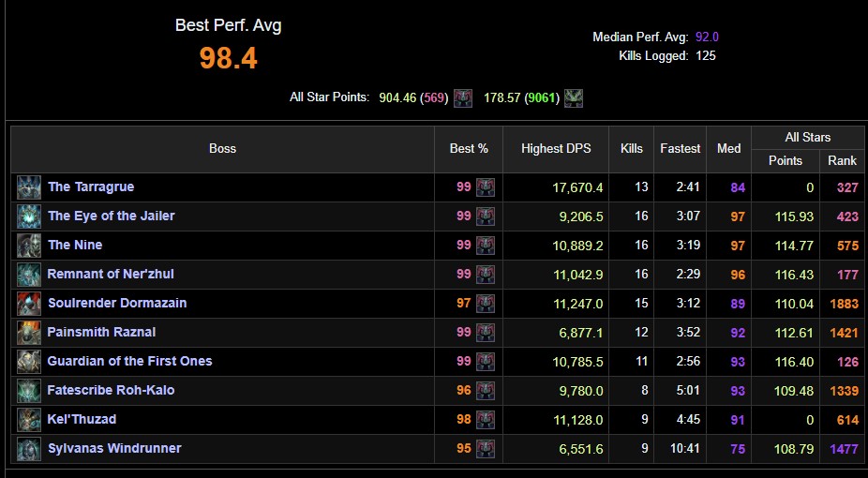The width and height of the screenshot is (868, 478).
Task: Click the Best % column header
Action: pyautogui.click(x=469, y=149)
